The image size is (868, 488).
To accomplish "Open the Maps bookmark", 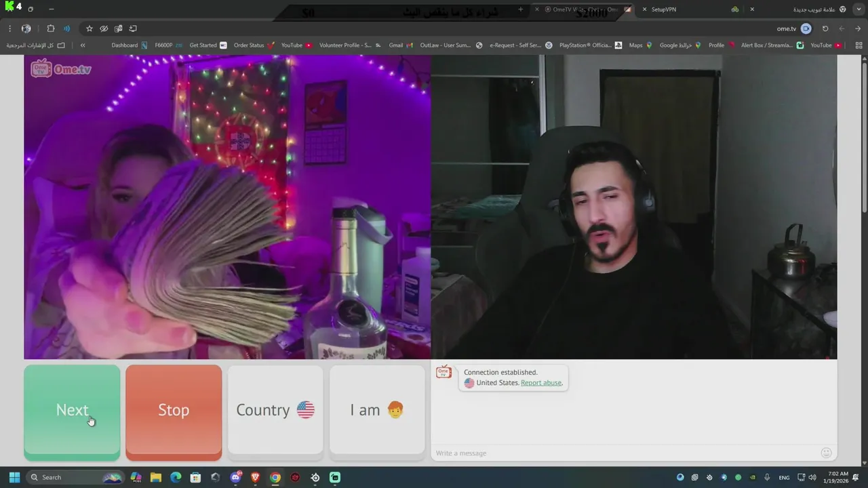I will [x=640, y=45].
